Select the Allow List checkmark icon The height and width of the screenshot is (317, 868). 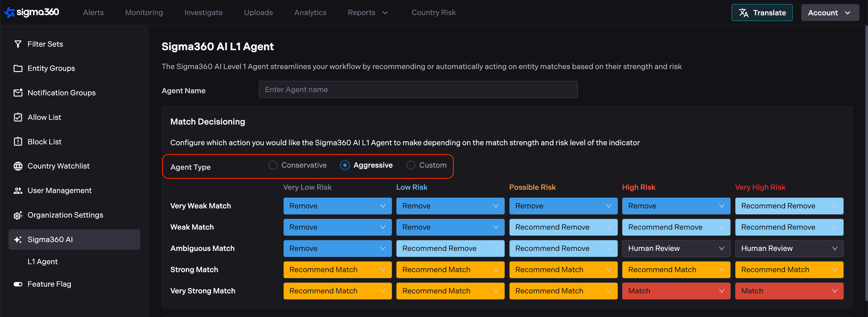pos(18,117)
